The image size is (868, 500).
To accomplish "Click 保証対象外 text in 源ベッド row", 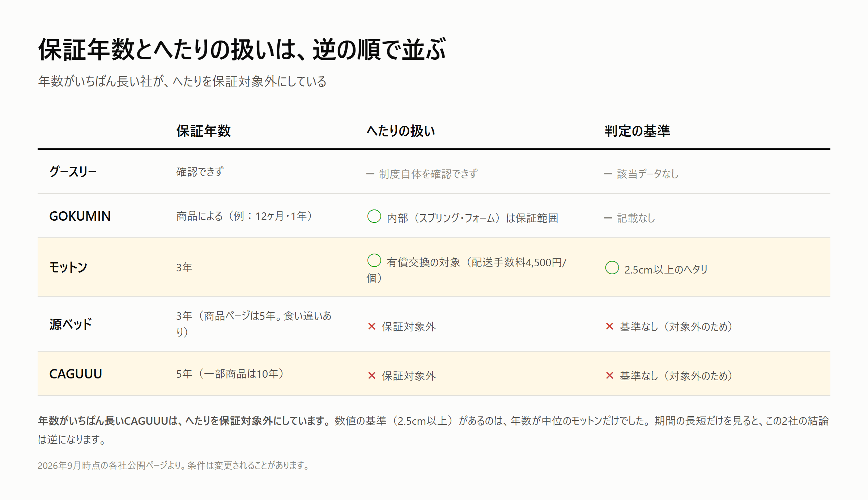I will click(x=409, y=327).
